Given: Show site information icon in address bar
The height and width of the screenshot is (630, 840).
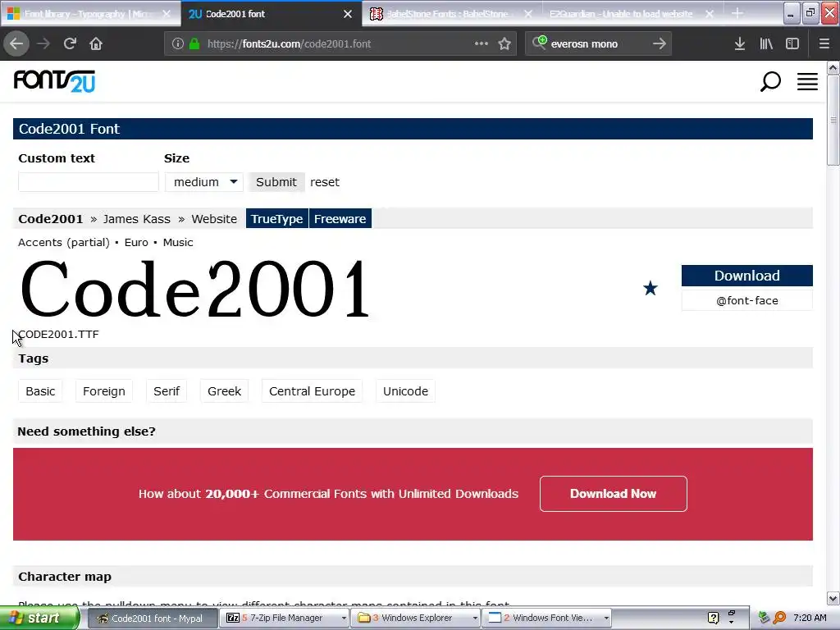Looking at the screenshot, I should [178, 44].
